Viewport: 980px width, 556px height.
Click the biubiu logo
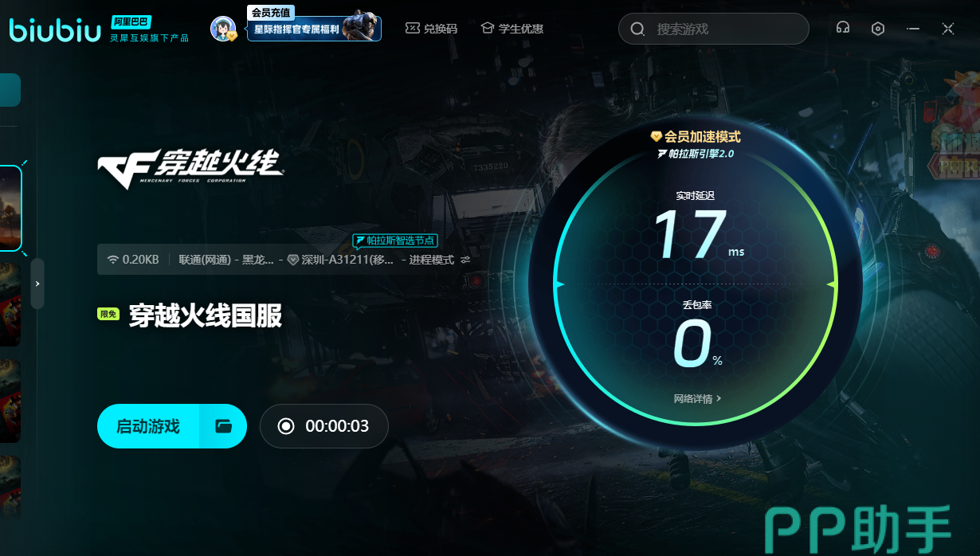pyautogui.click(x=55, y=29)
